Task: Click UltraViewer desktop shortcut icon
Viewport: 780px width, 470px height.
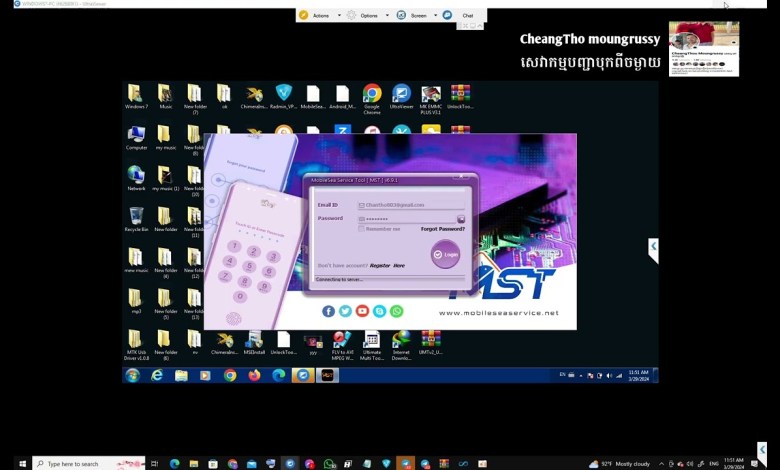Action: point(401,95)
